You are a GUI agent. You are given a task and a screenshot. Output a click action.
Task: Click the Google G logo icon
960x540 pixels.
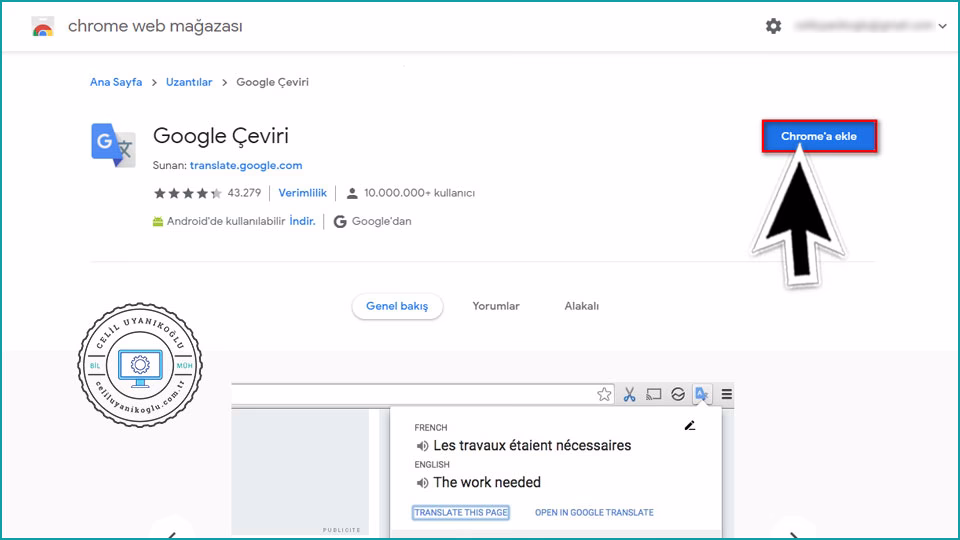[x=340, y=222]
